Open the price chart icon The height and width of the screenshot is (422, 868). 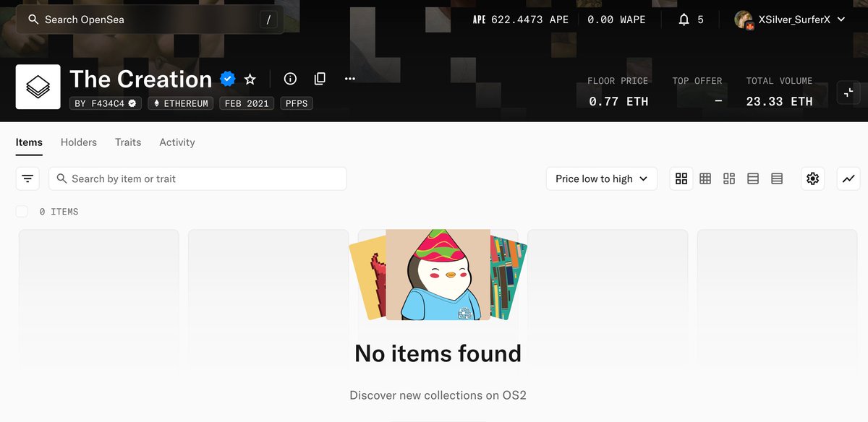(x=848, y=178)
